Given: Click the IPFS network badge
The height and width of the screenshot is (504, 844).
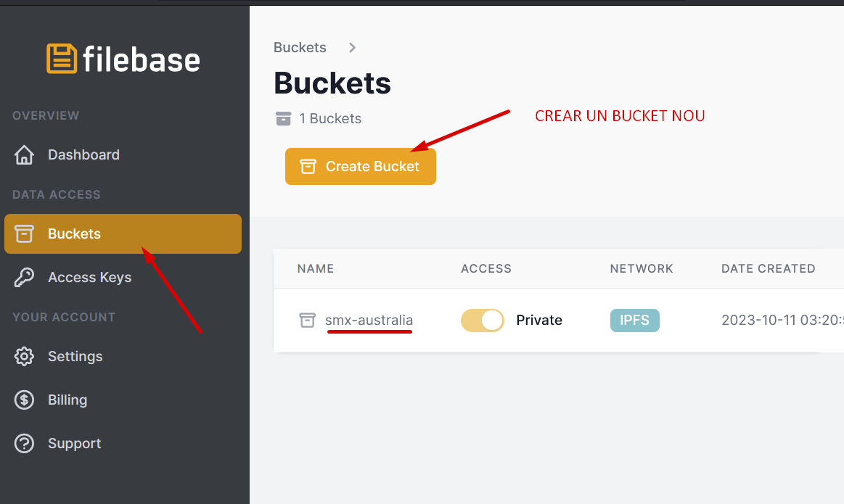Looking at the screenshot, I should 634,320.
